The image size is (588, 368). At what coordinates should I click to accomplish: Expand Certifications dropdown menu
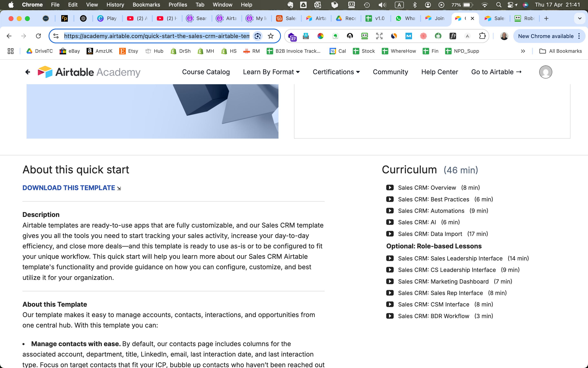(336, 72)
